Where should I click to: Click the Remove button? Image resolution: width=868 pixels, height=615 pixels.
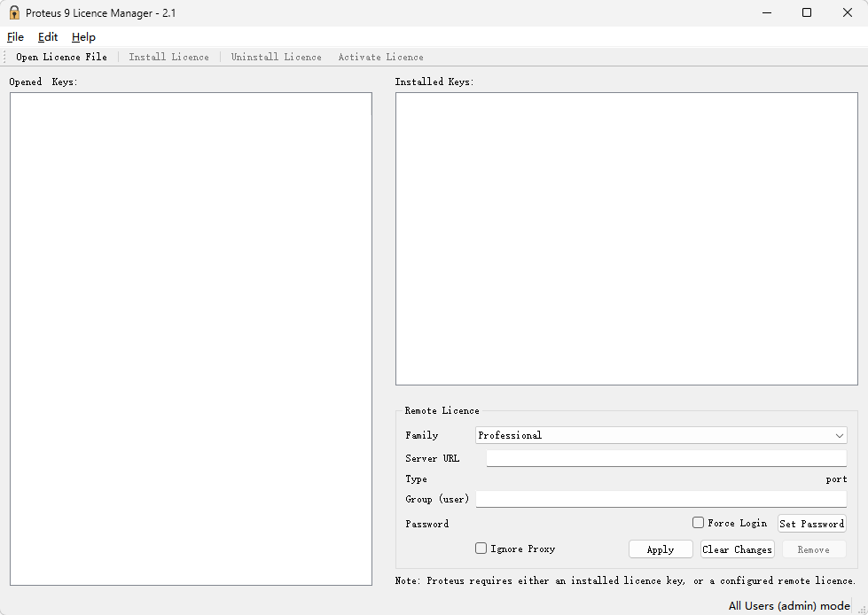pos(813,549)
